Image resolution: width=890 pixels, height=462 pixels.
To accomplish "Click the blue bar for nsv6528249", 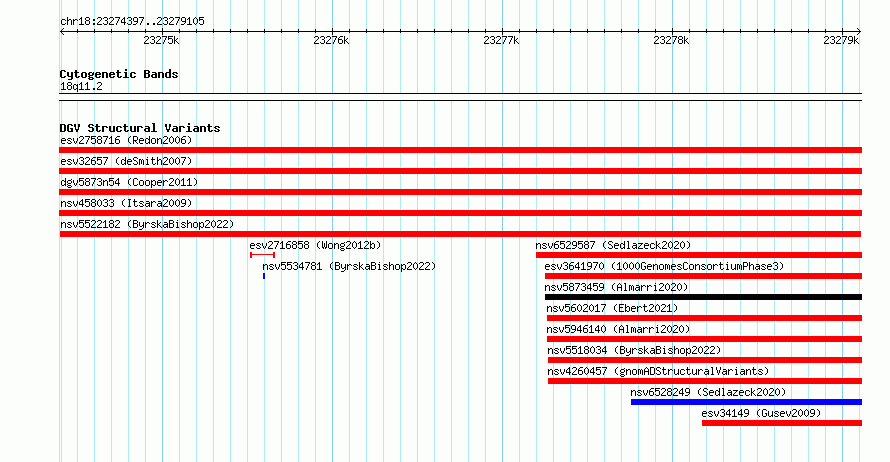I will tap(746, 402).
